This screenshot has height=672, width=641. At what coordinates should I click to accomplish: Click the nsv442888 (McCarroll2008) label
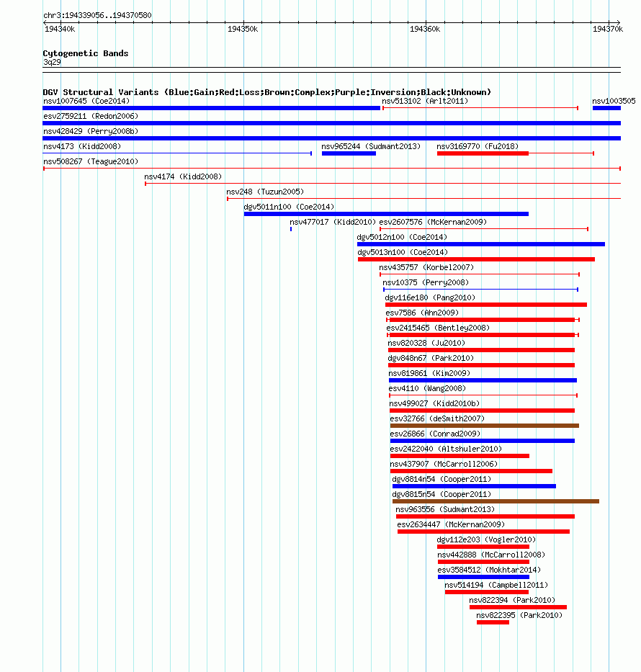[491, 555]
